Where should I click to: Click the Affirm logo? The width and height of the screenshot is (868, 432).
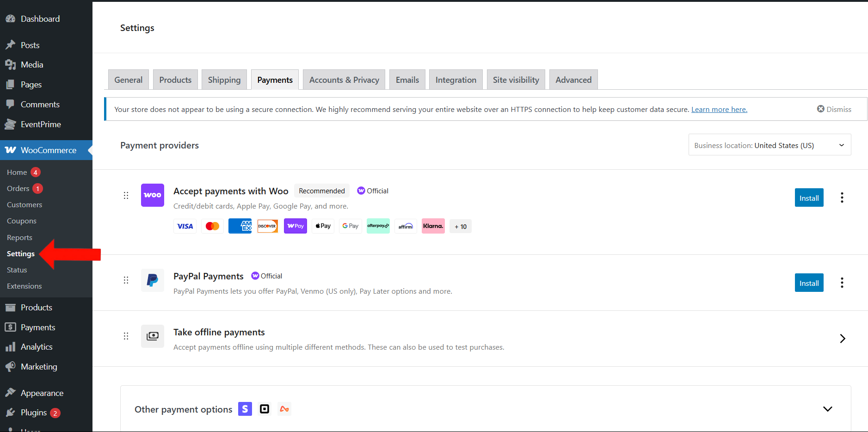406,226
